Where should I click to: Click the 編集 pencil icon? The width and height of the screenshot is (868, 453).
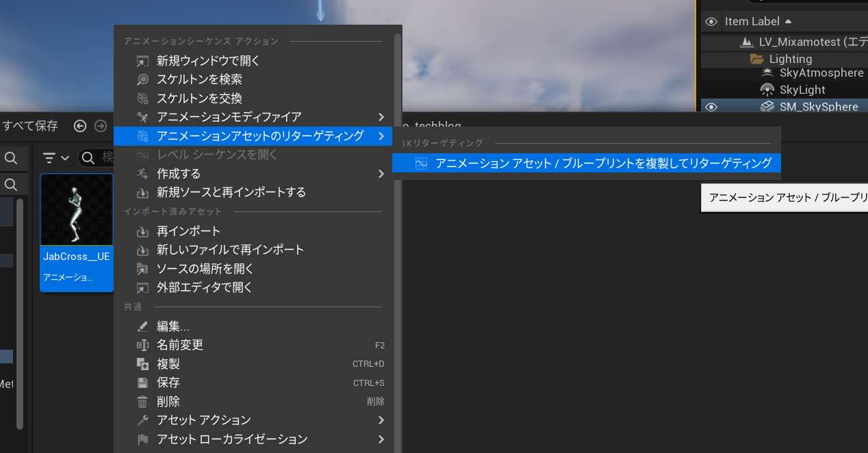click(142, 326)
